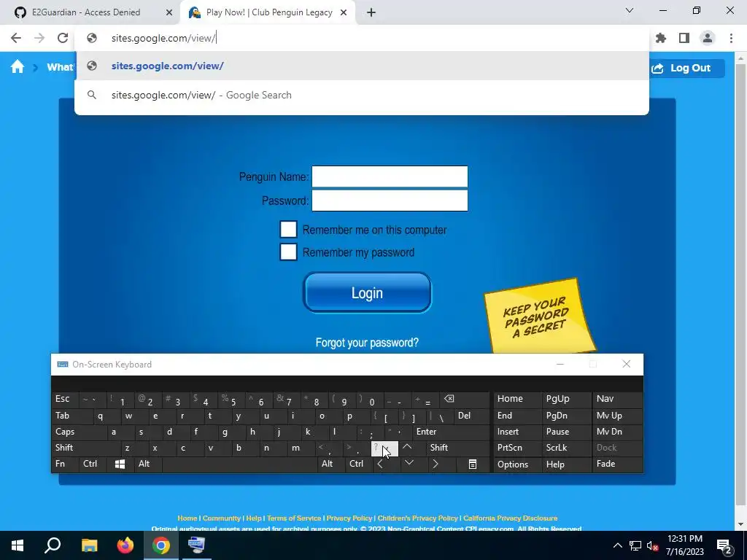Open tab search chevron in title bar
Viewport: 747px width, 560px height.
630,10
